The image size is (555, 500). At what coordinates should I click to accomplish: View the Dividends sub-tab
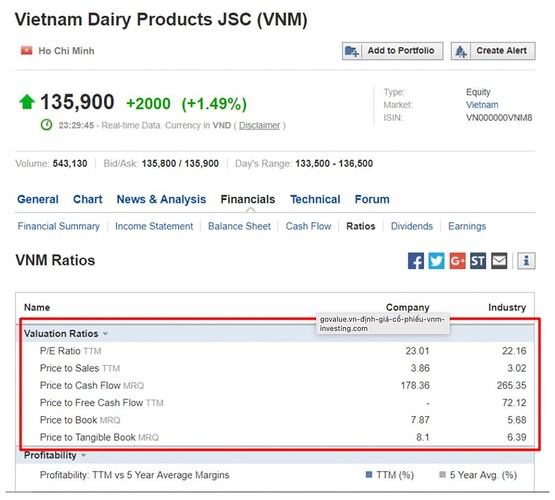pyautogui.click(x=412, y=226)
